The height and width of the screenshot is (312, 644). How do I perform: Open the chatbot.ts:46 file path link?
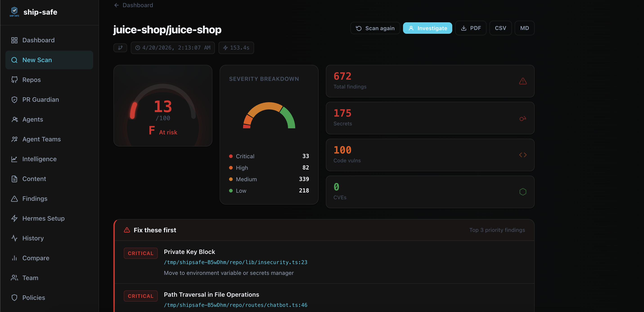pyautogui.click(x=236, y=305)
